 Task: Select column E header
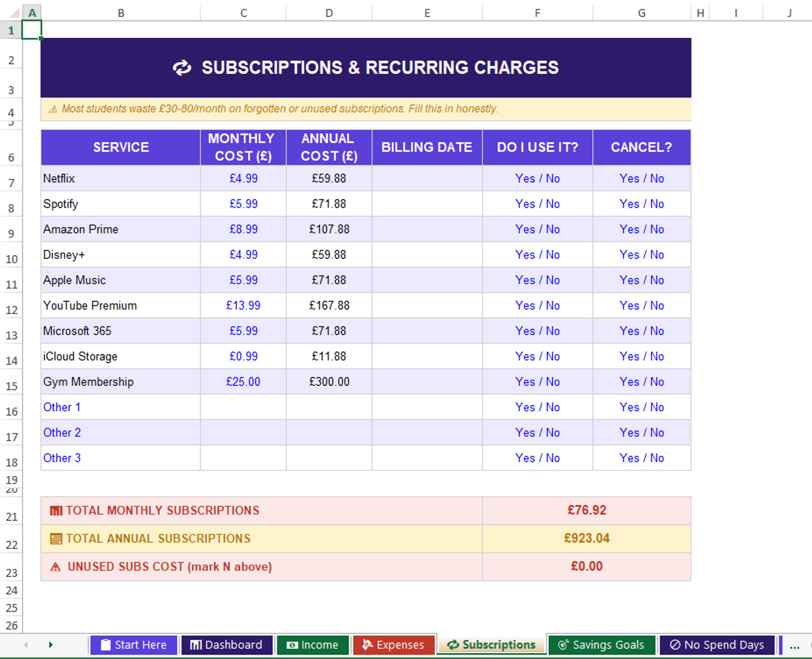point(427,13)
